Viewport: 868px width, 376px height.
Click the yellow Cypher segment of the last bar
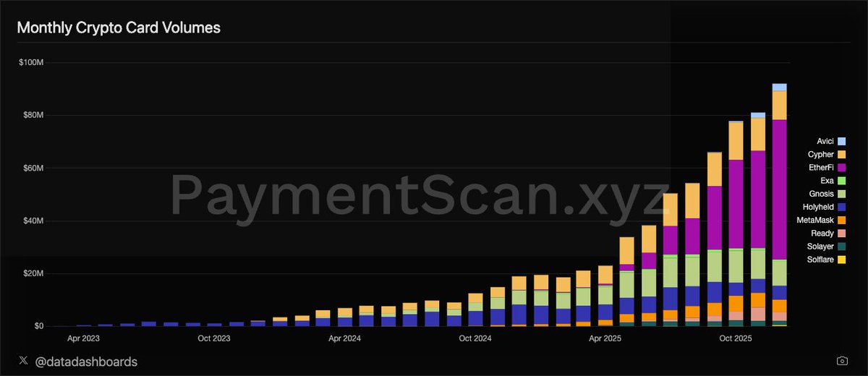point(780,105)
